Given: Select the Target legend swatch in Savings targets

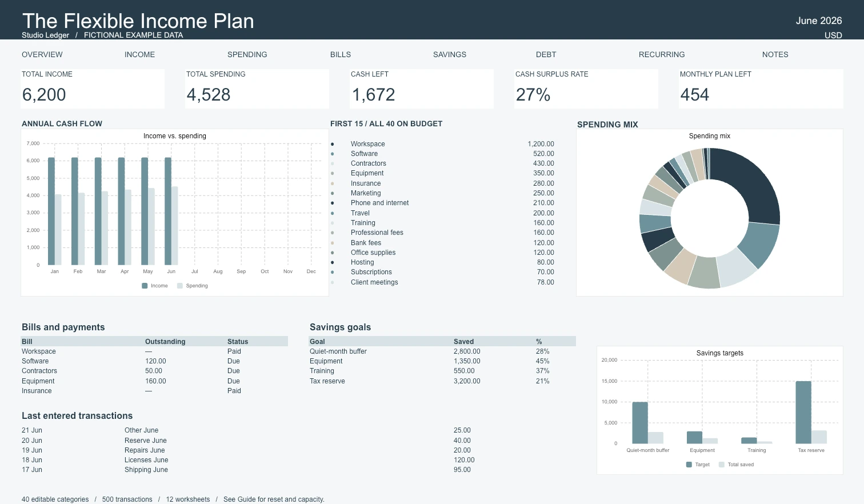Looking at the screenshot, I should click(689, 465).
